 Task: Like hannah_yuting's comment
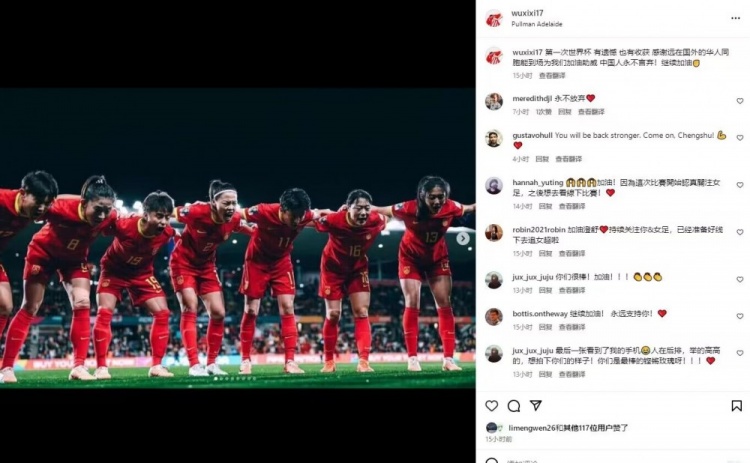tap(740, 185)
